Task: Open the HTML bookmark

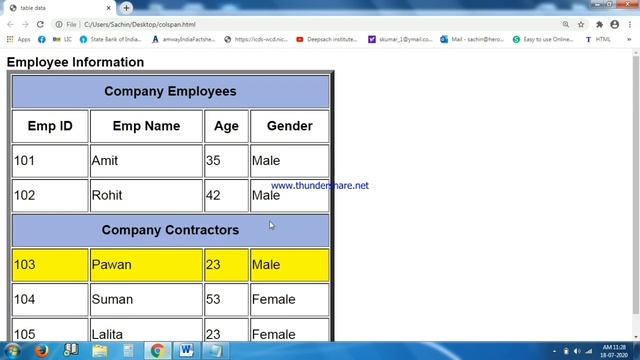Action: point(598,39)
